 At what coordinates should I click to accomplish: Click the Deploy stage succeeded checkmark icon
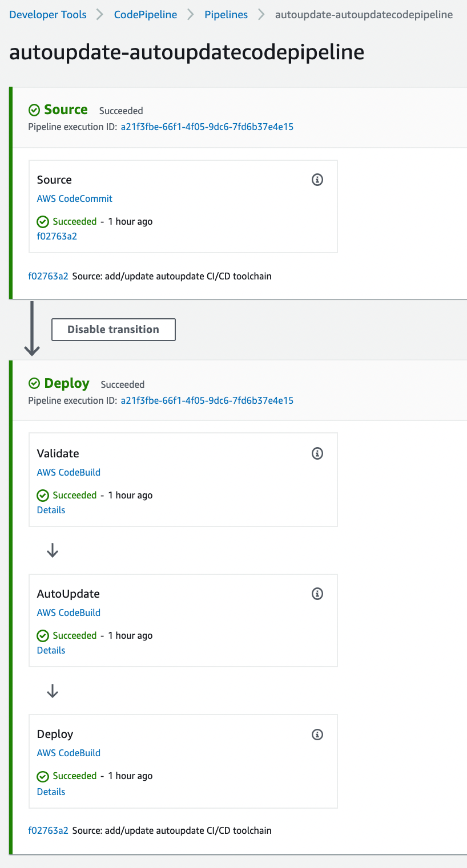coord(34,384)
